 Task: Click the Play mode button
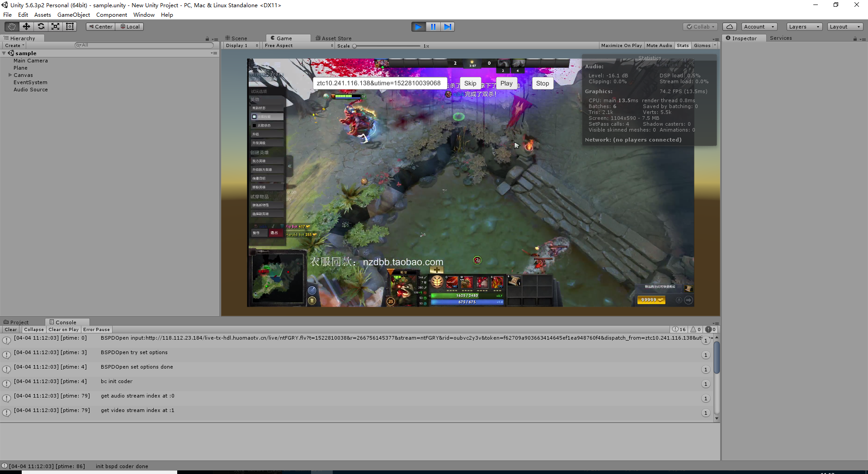(419, 27)
